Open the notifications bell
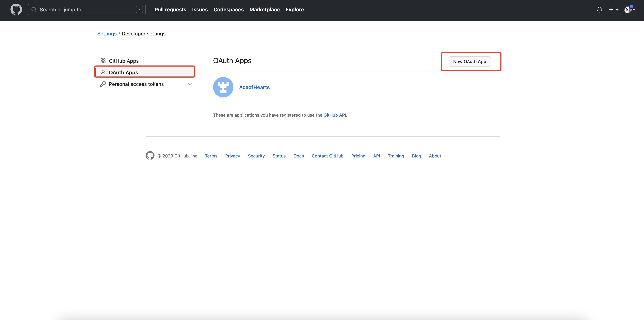Viewport: 644px width, 320px height. pos(599,10)
